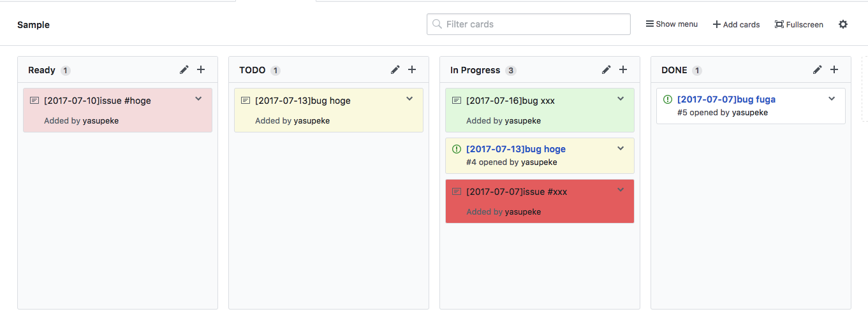The height and width of the screenshot is (314, 868).
Task: Edit the DONE column via pencil icon
Action: click(x=818, y=69)
